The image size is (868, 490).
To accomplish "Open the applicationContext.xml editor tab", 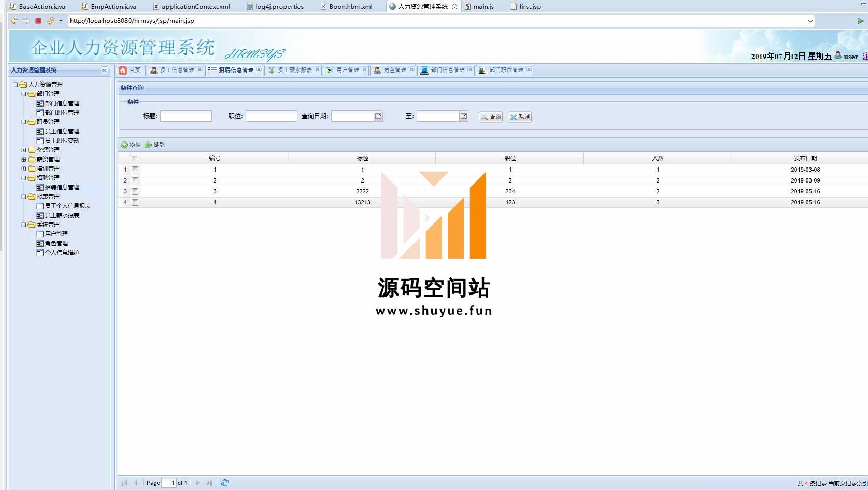I will (192, 6).
